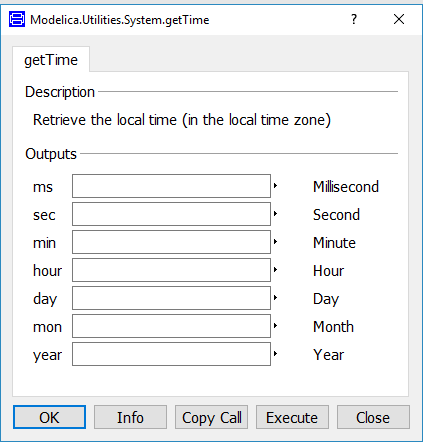The height and width of the screenshot is (442, 423).
Task: Click the Copy Call button
Action: point(211,417)
